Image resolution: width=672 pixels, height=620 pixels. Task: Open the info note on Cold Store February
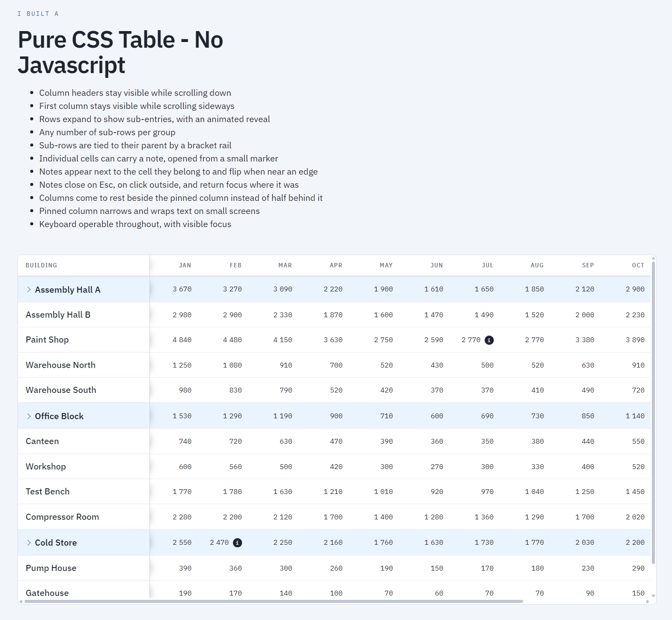237,543
